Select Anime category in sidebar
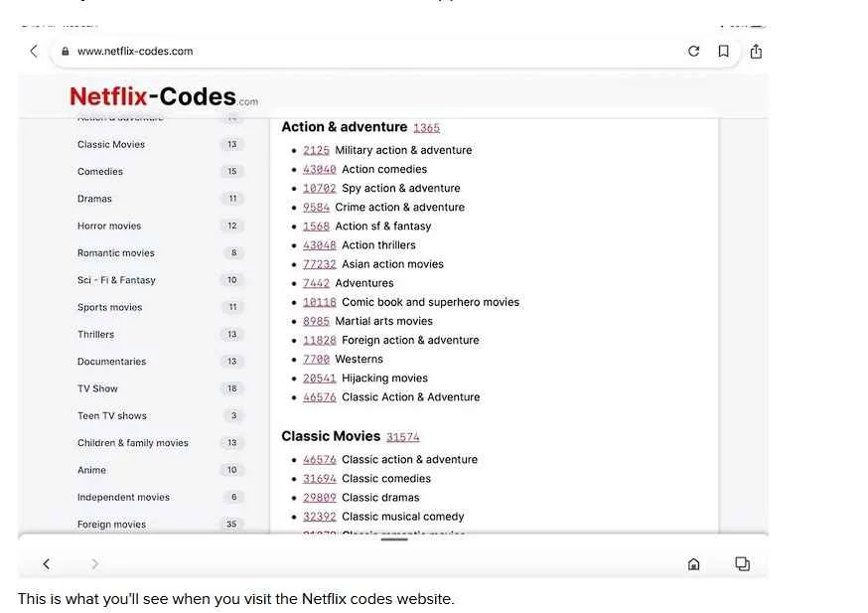 click(x=91, y=470)
